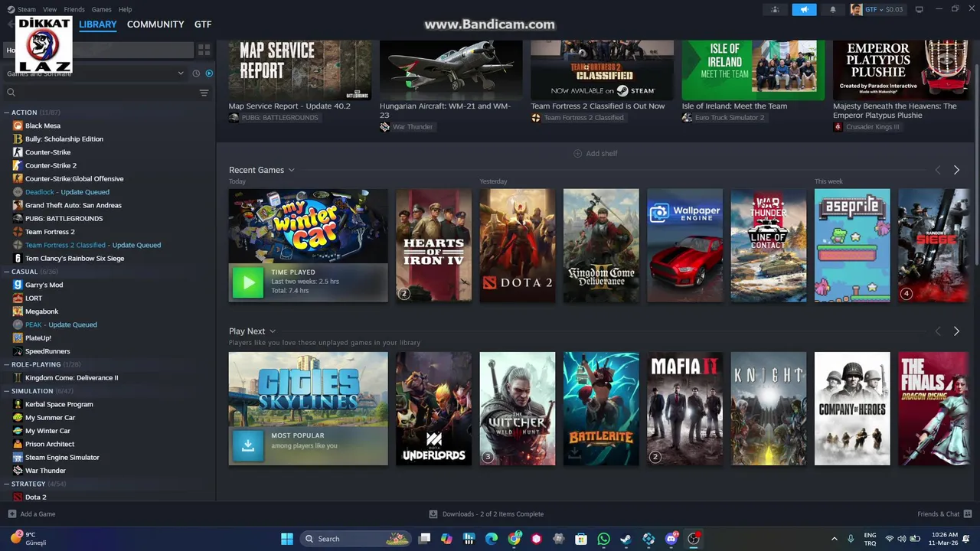Screen dimensions: 980x551
Task: Switch to Big Picture mode monitor icon
Action: click(x=920, y=9)
